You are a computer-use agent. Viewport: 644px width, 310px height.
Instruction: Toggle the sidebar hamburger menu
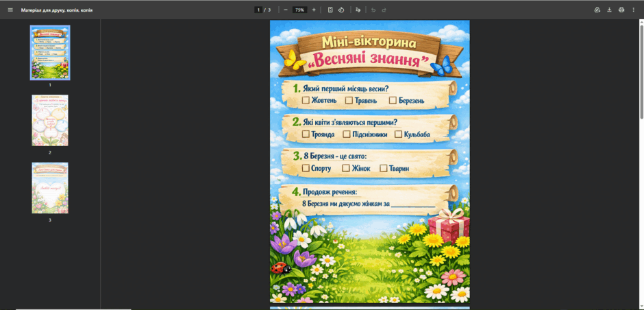[10, 10]
